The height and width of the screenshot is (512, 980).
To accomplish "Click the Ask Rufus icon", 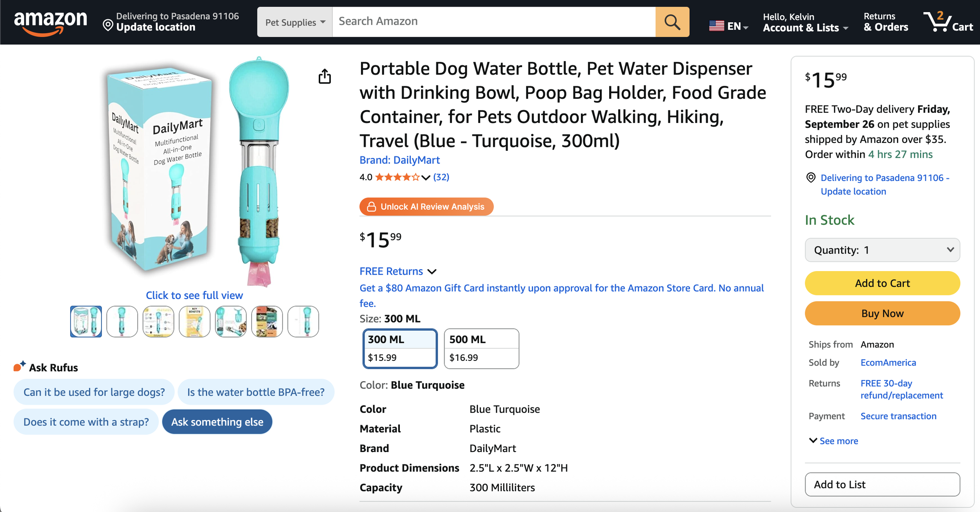I will (x=19, y=366).
